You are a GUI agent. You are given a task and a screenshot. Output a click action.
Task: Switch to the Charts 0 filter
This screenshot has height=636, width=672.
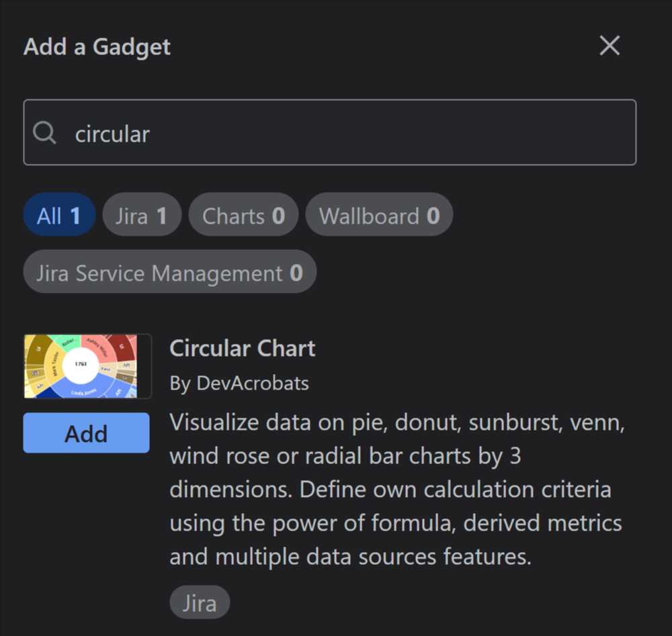tap(243, 214)
